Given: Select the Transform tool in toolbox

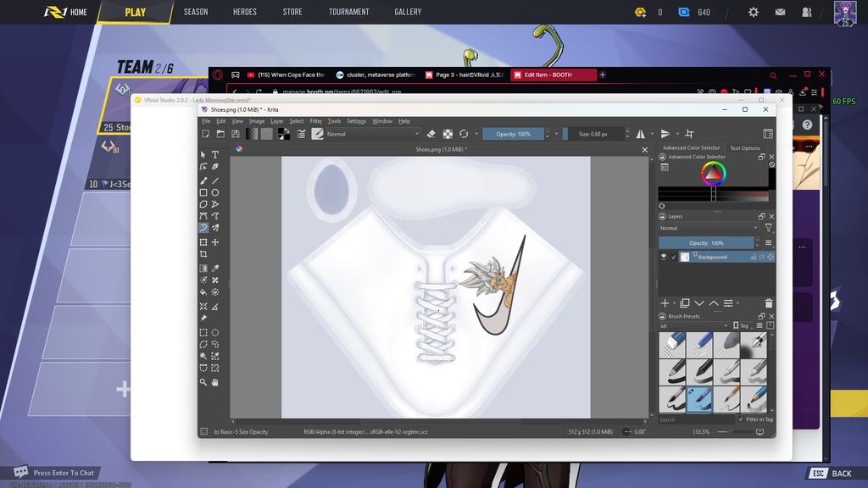Looking at the screenshot, I should click(203, 242).
